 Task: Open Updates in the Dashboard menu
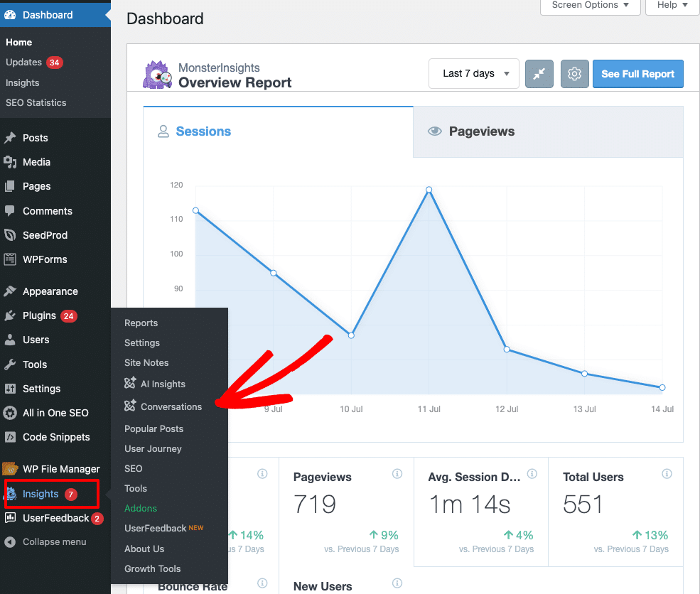[24, 63]
